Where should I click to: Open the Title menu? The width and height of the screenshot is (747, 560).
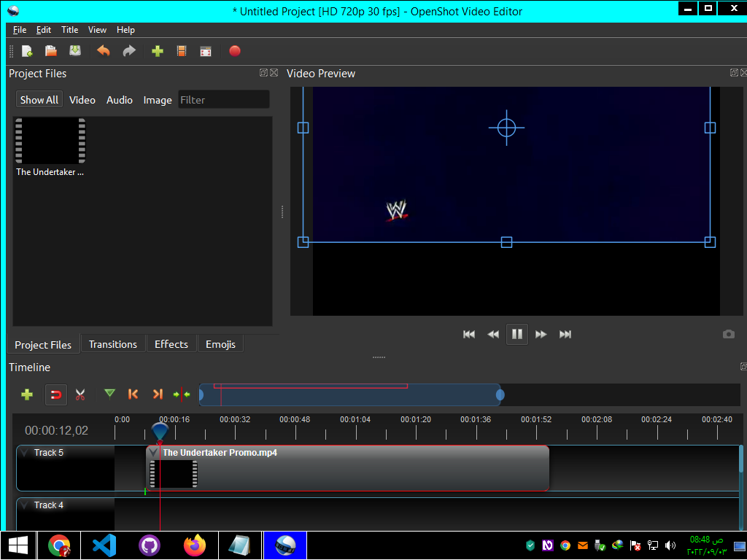click(69, 29)
